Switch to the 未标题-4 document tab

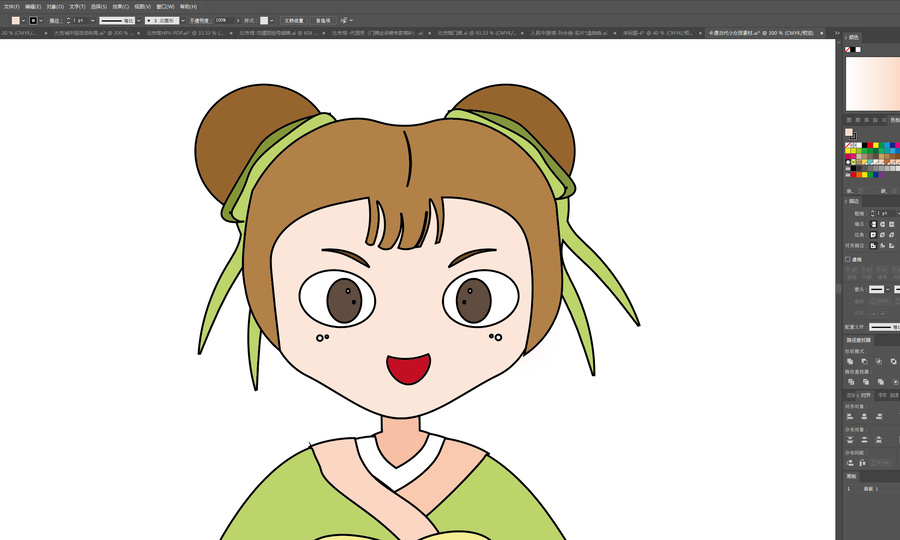[659, 33]
